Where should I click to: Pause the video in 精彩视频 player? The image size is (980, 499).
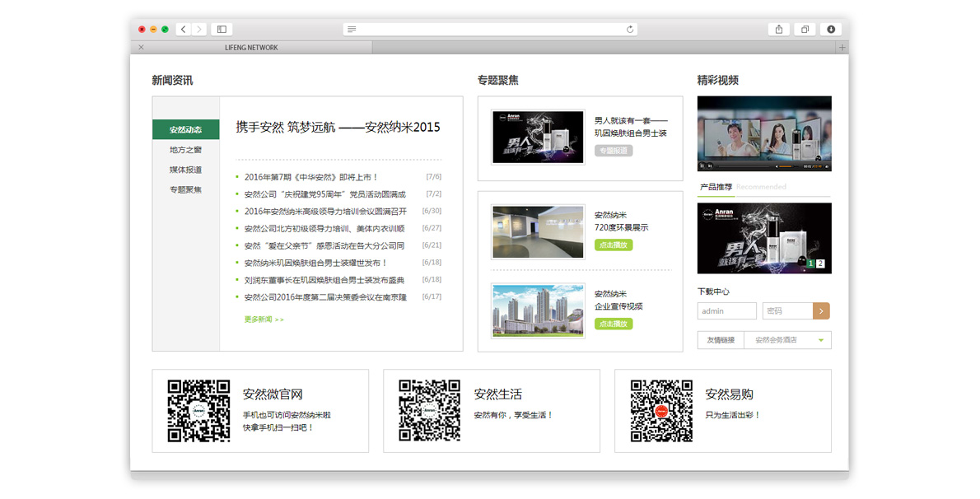pos(702,166)
